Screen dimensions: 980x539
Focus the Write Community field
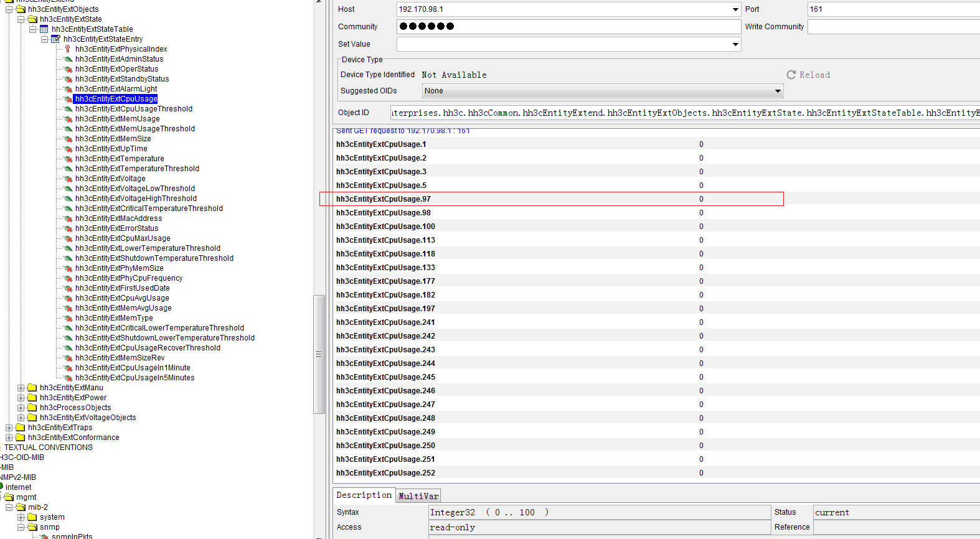(x=893, y=27)
